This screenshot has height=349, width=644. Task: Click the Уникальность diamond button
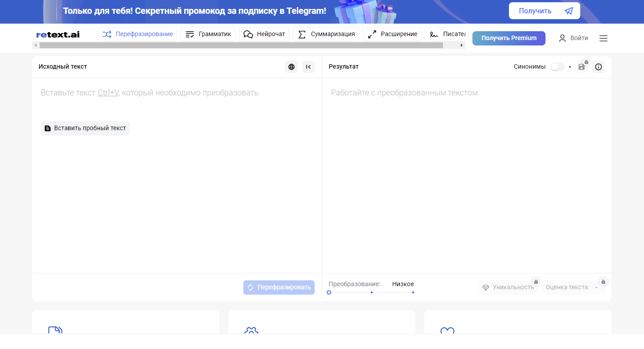509,287
